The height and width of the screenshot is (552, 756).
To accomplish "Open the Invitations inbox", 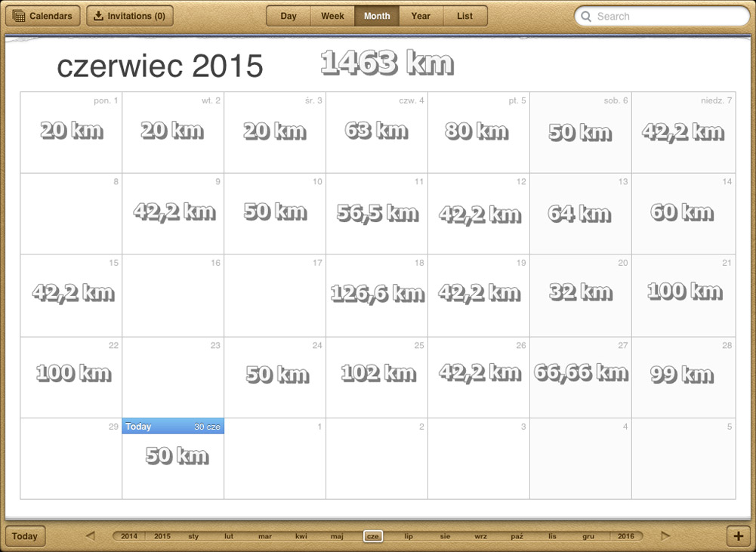I will point(129,16).
